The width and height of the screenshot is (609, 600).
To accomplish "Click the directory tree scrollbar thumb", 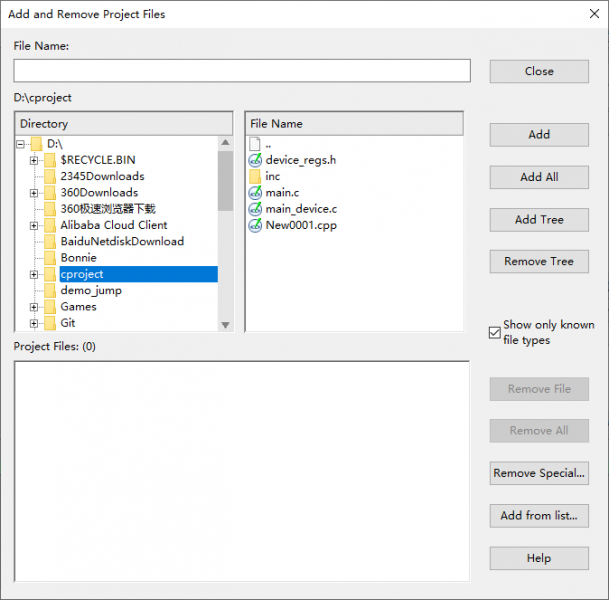I will [225, 181].
